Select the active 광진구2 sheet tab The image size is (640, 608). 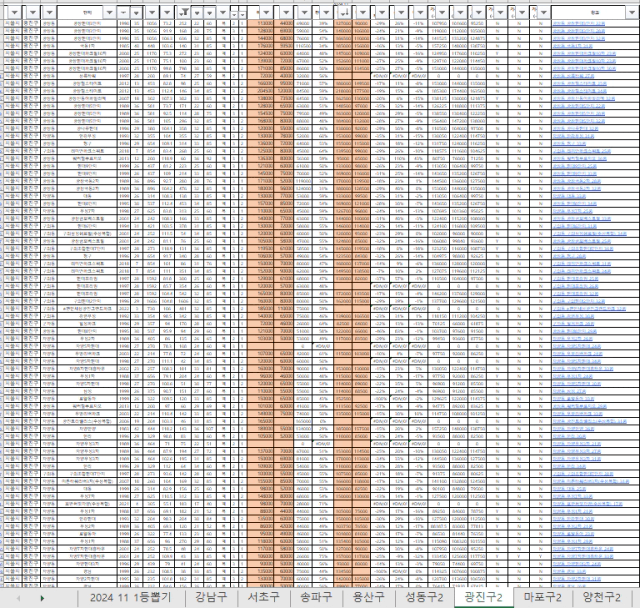[x=484, y=598]
